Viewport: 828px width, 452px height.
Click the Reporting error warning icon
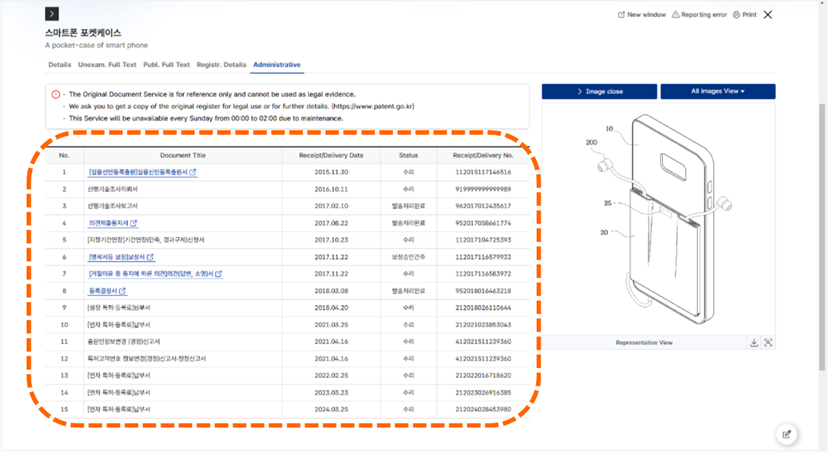[677, 15]
